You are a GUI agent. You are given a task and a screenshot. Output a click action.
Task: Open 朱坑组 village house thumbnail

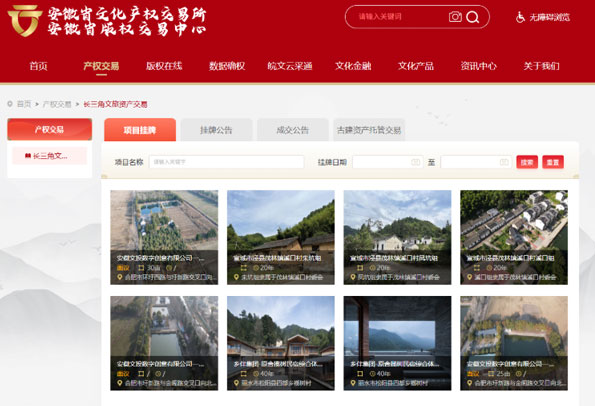[281, 237]
